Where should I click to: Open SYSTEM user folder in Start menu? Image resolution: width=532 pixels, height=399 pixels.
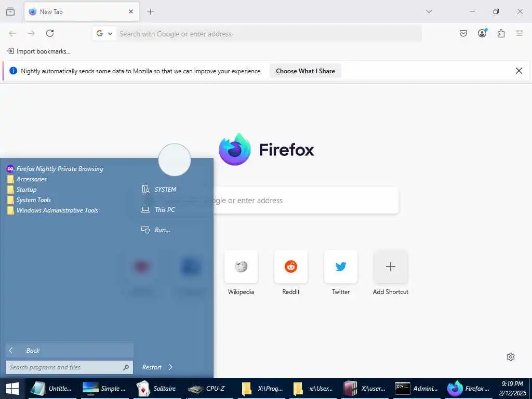(159, 189)
